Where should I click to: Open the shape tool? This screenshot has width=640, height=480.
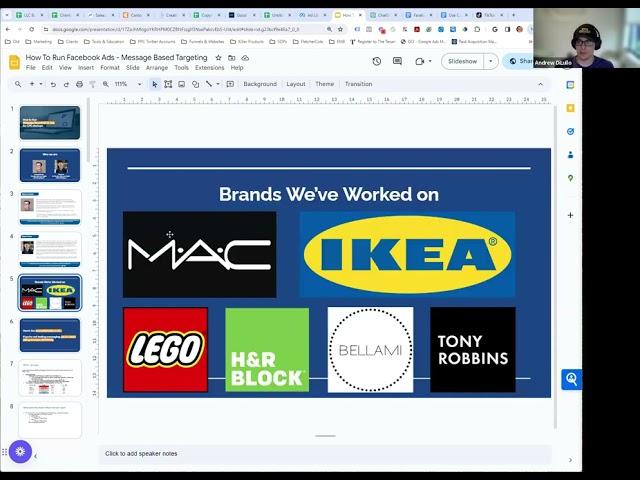(x=196, y=84)
